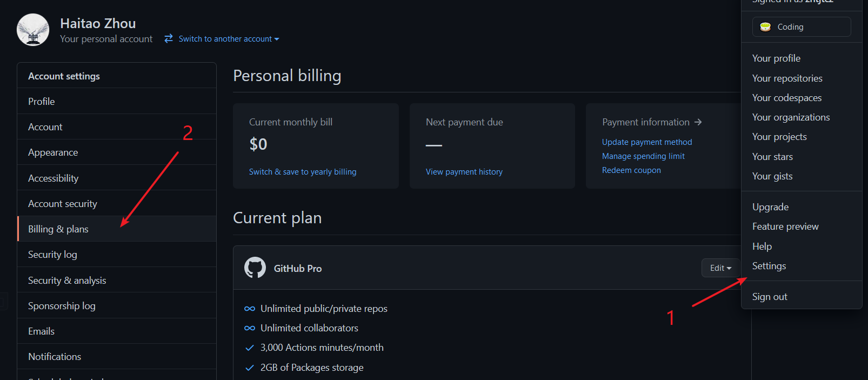Image resolution: width=868 pixels, height=380 pixels.
Task: Click Redeem coupon link
Action: point(631,170)
